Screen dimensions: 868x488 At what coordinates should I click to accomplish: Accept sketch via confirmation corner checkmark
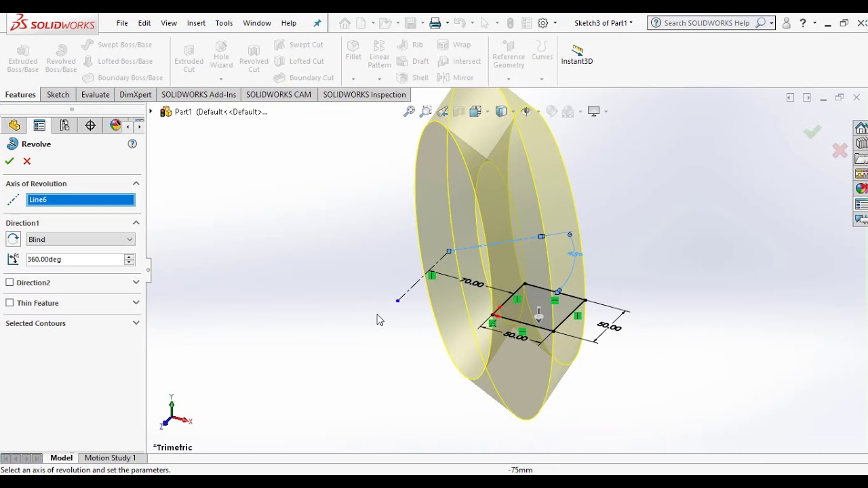coord(812,131)
